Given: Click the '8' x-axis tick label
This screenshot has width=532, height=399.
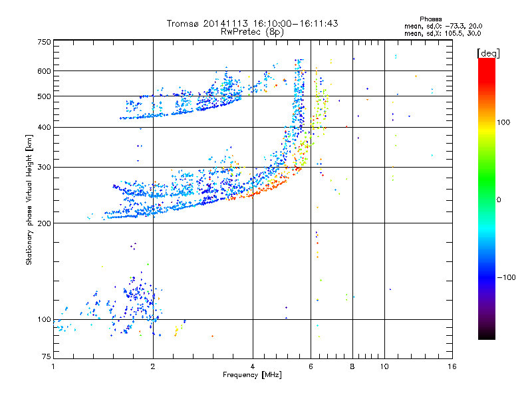Looking at the screenshot, I should [x=352, y=366].
